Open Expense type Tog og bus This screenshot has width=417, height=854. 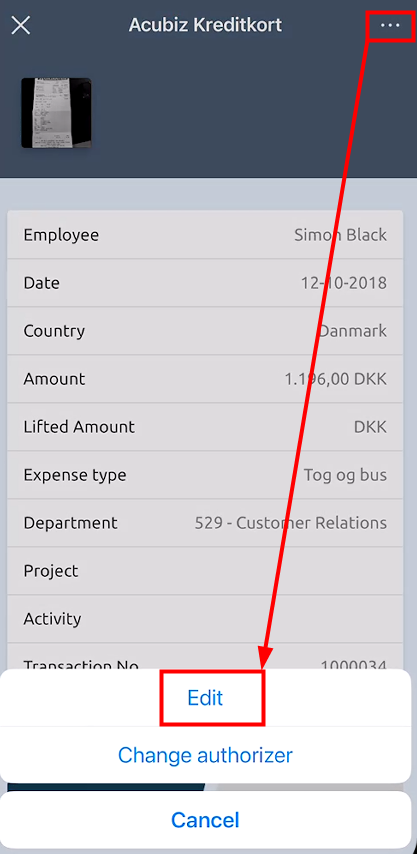(205, 474)
